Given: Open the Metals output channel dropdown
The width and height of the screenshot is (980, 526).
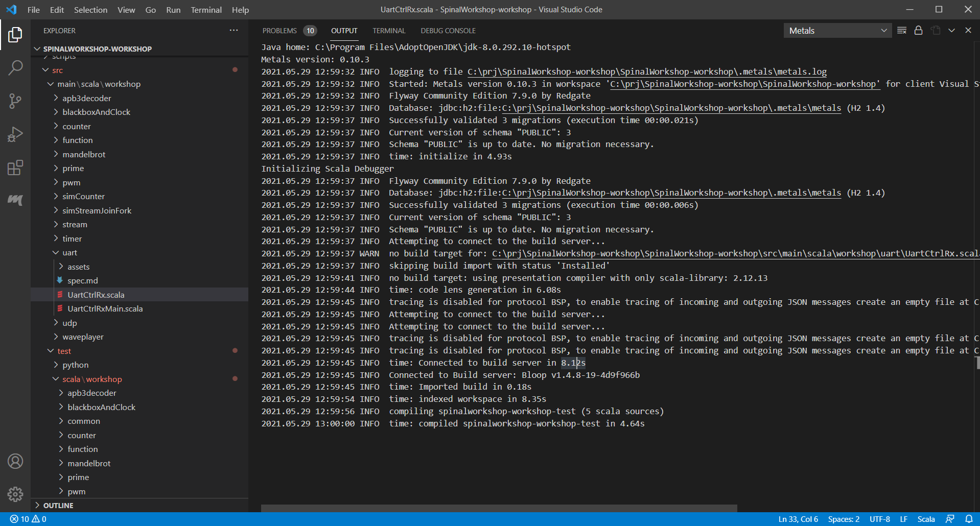Looking at the screenshot, I should (837, 30).
